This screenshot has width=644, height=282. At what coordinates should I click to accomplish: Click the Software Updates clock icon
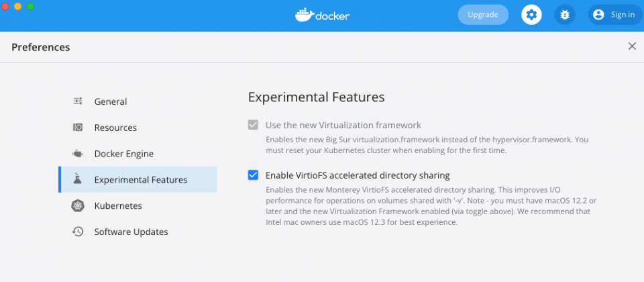[78, 232]
